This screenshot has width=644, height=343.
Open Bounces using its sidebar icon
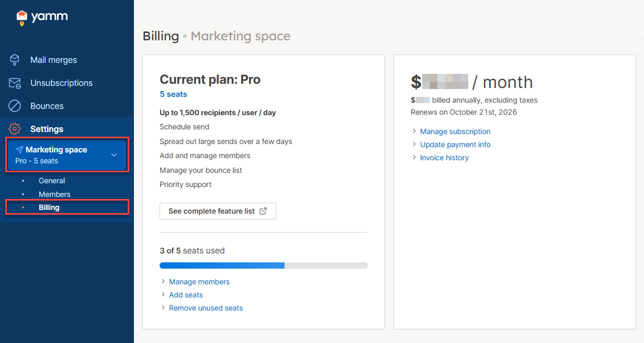click(15, 106)
